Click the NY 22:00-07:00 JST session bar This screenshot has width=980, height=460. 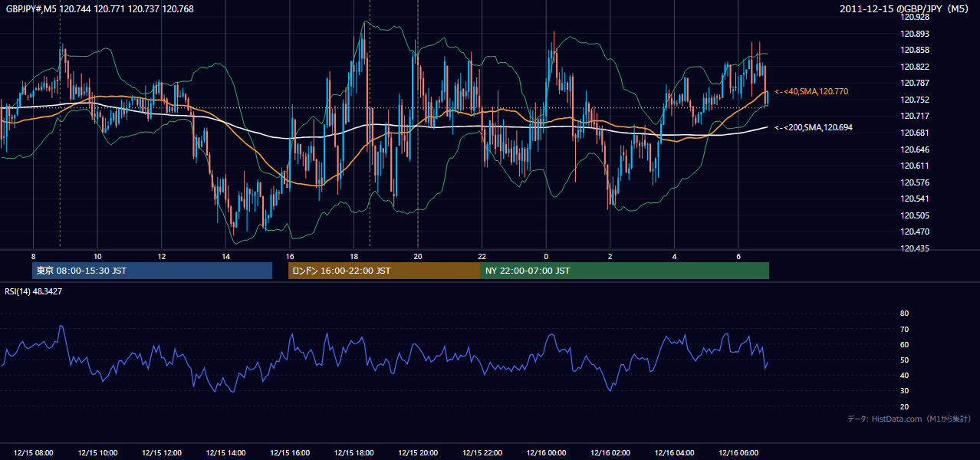tap(625, 271)
